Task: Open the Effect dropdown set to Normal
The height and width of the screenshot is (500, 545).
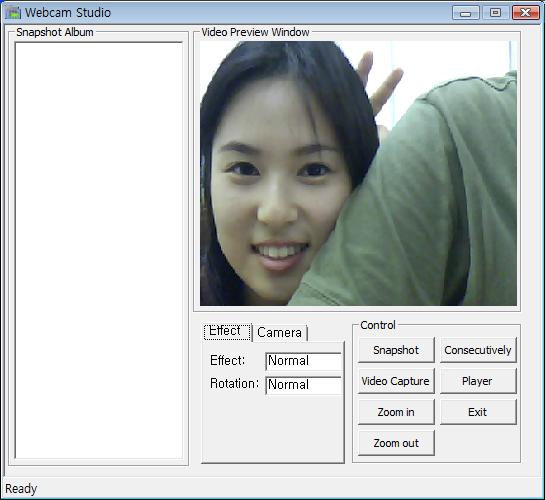Action: click(x=303, y=361)
